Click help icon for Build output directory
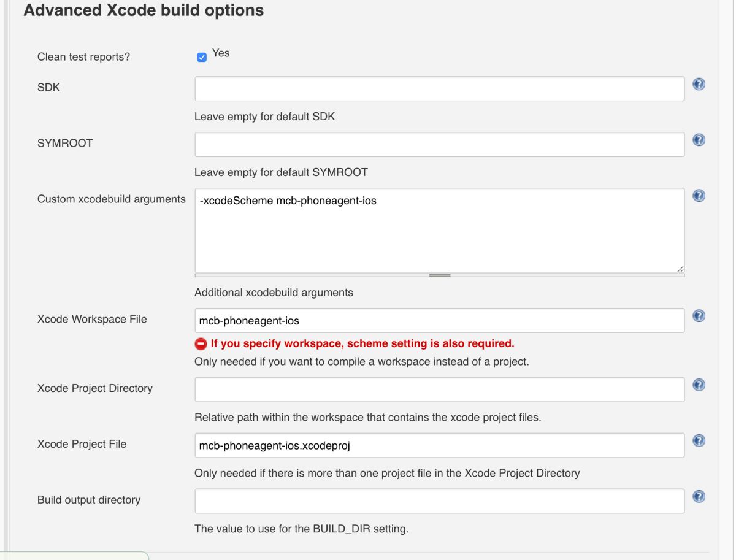This screenshot has width=736, height=560. 699,496
